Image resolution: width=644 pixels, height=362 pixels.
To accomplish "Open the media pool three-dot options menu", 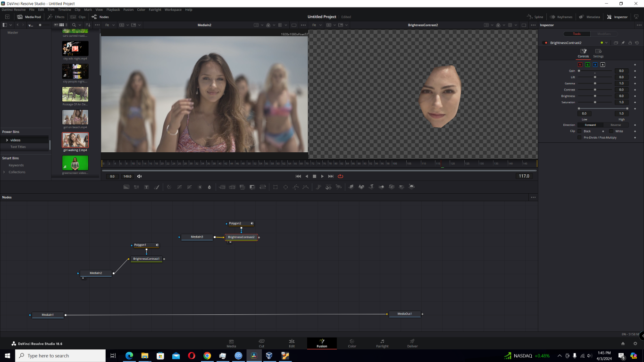I will click(97, 25).
